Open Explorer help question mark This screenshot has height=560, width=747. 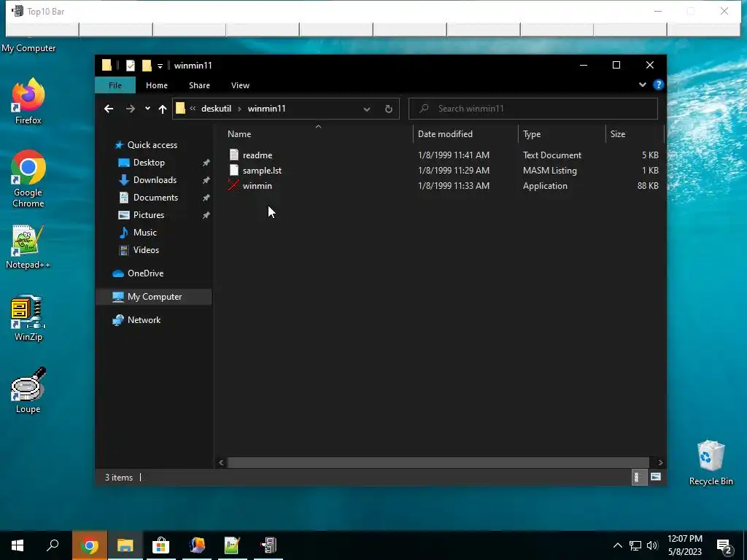(659, 85)
